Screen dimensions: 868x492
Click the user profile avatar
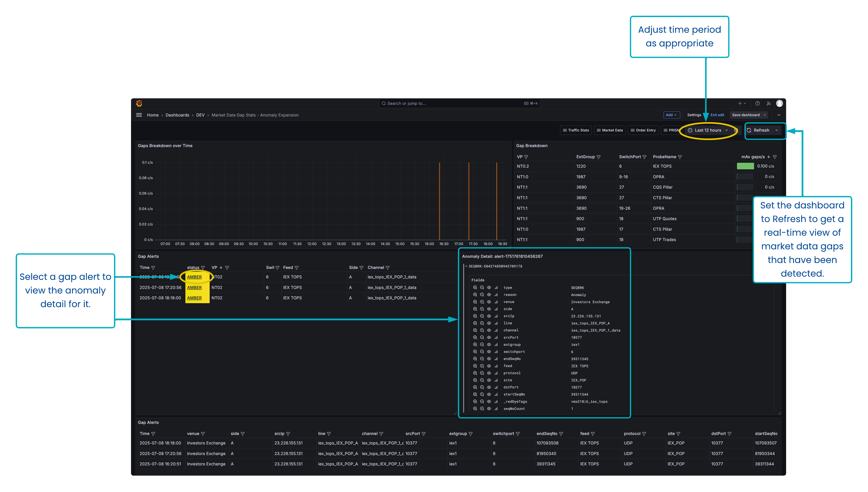pyautogui.click(x=779, y=103)
